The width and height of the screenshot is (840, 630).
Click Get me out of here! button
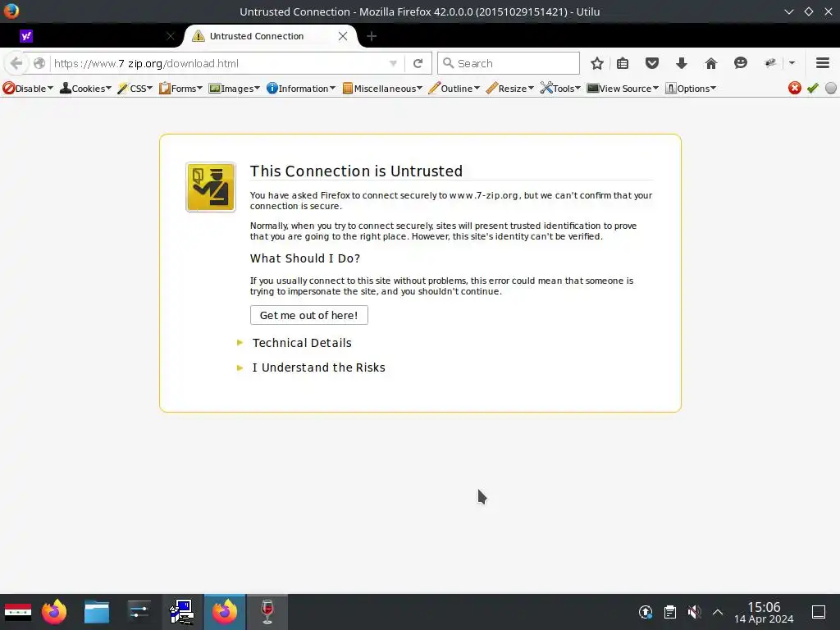(x=309, y=315)
